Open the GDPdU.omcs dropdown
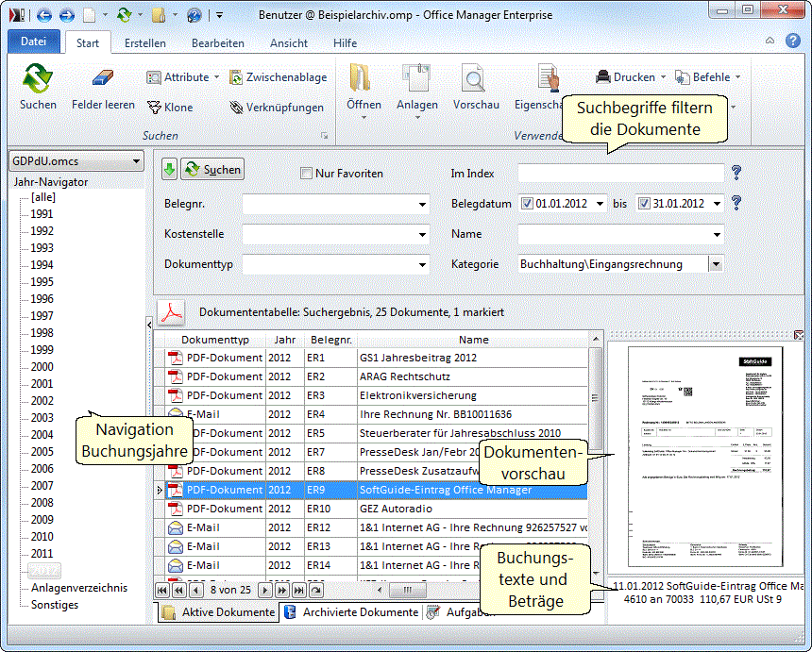The image size is (812, 652). tap(136, 161)
